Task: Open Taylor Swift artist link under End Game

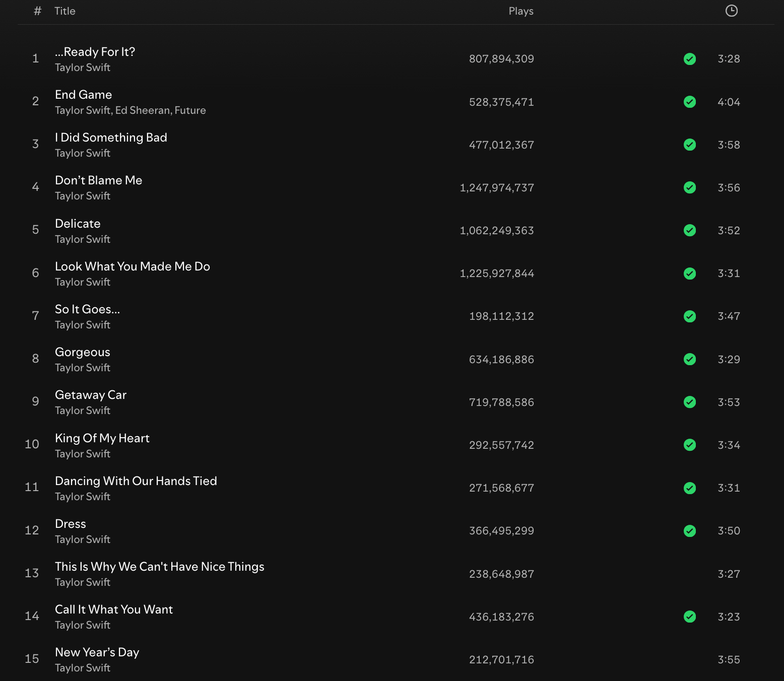Action: 83,110
